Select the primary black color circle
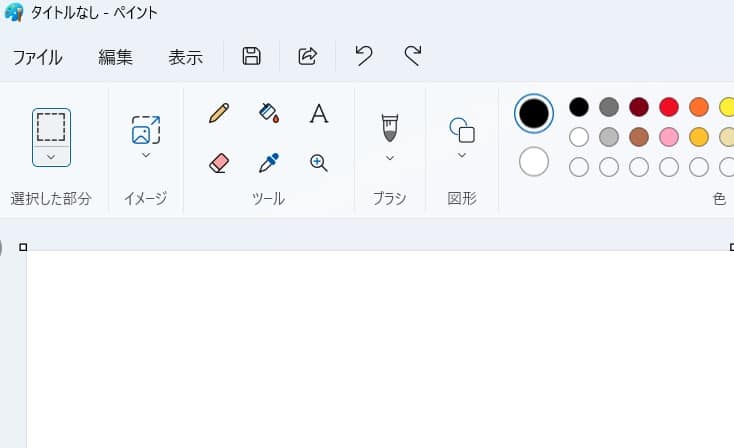734x448 pixels. [x=534, y=113]
